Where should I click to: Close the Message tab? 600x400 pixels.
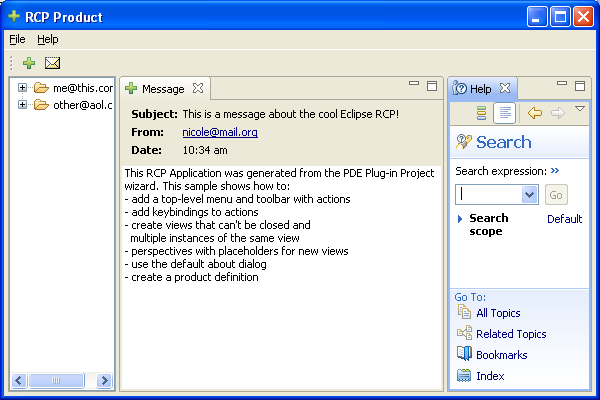198,88
